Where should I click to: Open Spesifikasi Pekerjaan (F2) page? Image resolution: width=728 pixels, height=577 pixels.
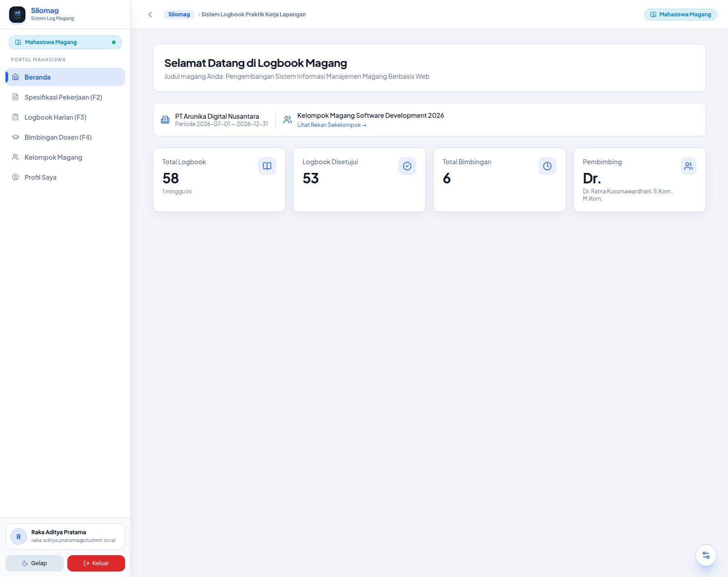66,97
